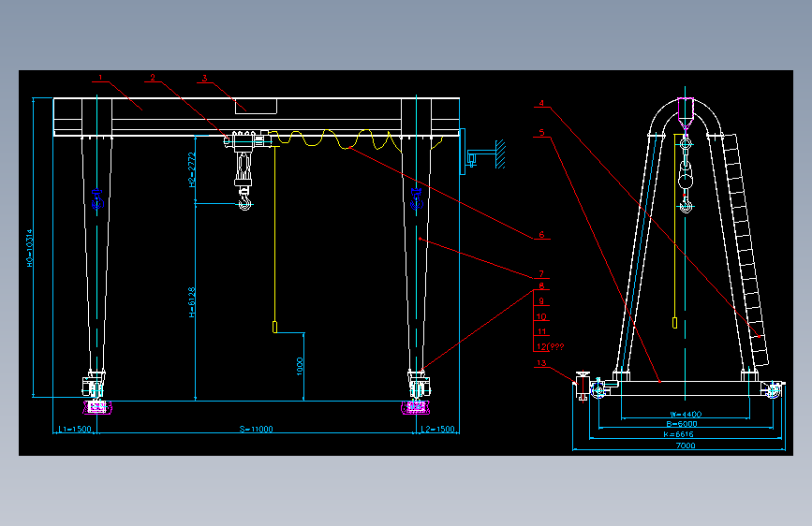The width and height of the screenshot is (812, 526).
Task: Select the B=6000 dimension label
Action: click(682, 423)
